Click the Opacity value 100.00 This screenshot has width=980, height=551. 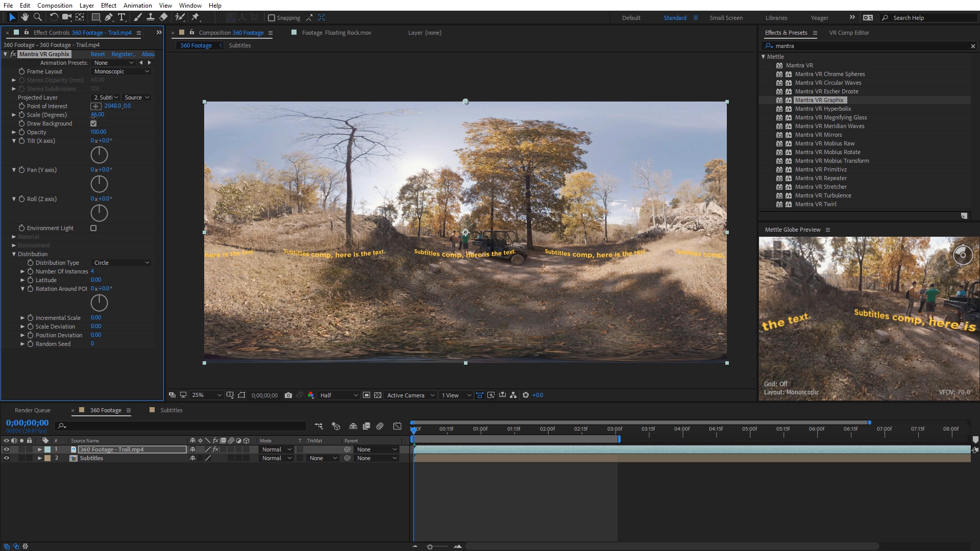(99, 132)
